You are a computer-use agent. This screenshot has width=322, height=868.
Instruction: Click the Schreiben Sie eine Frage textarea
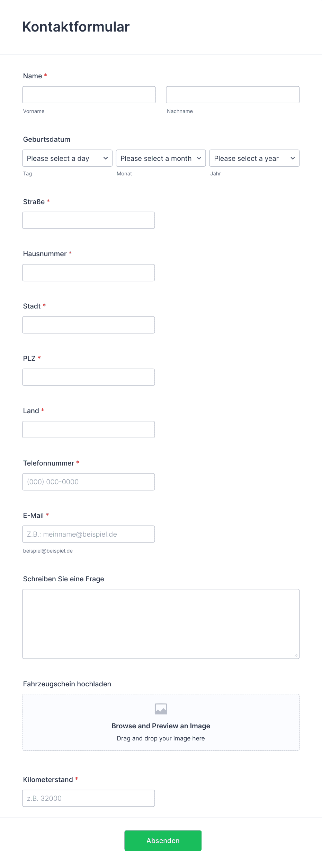[161, 624]
